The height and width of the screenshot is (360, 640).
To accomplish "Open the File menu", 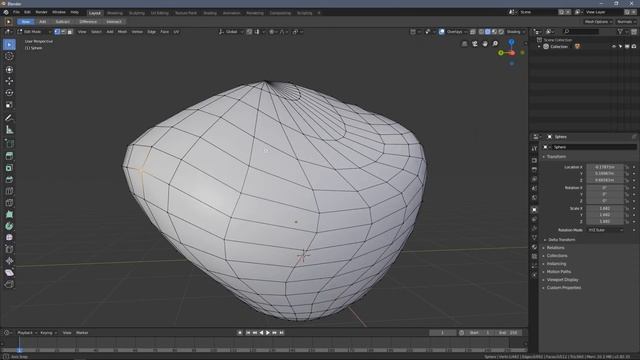I will 16,12.
